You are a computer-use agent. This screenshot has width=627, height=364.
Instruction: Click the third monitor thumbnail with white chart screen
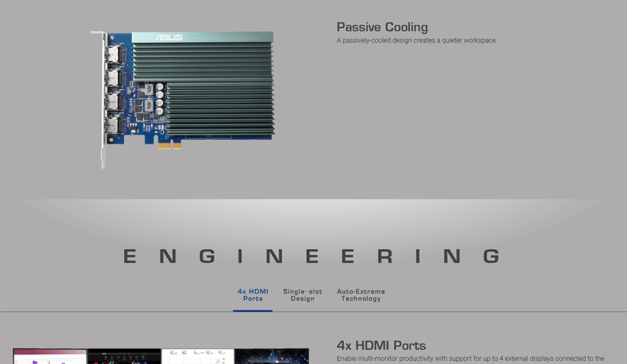[197, 356]
